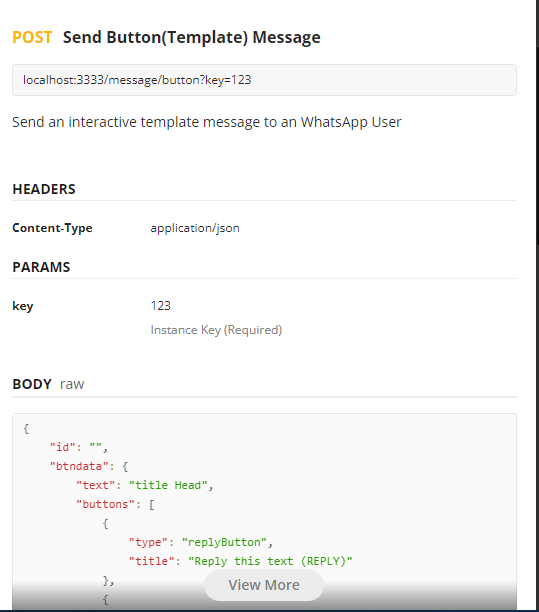Click the request description mentioning WhatsApp User
539x612 pixels.
tap(206, 122)
